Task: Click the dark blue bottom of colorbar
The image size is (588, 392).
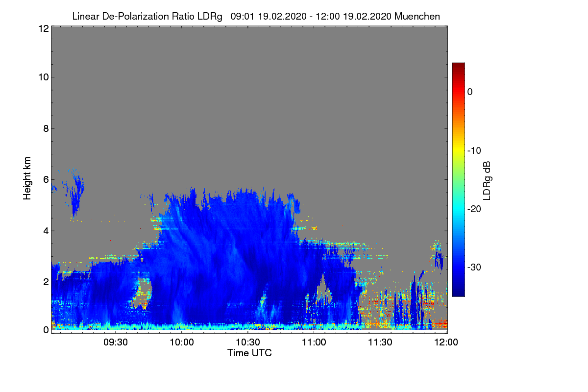Action: click(x=458, y=293)
